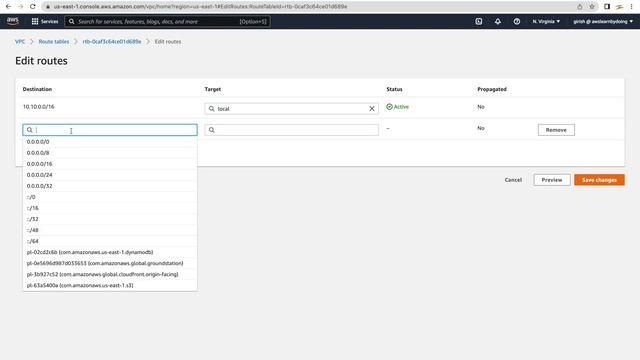Choose the dynamodb prefix list option
Viewport: 640px width, 360px height.
pos(110,252)
